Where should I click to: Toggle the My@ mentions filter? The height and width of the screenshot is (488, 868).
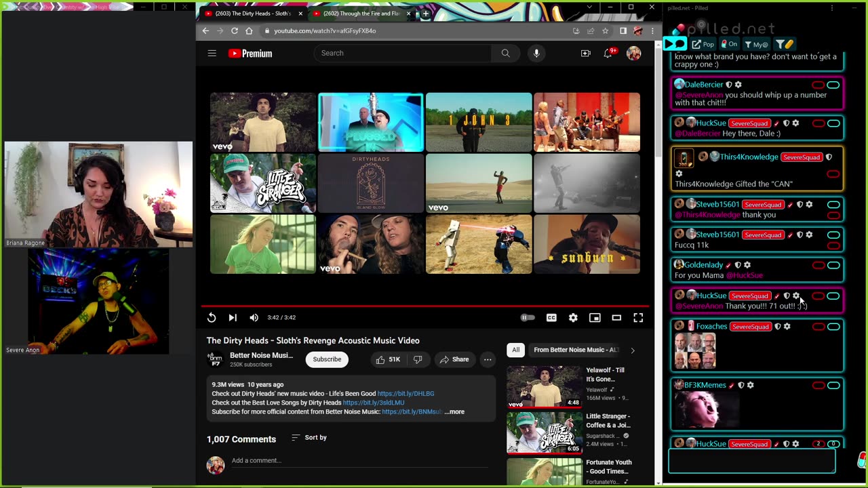pos(756,44)
